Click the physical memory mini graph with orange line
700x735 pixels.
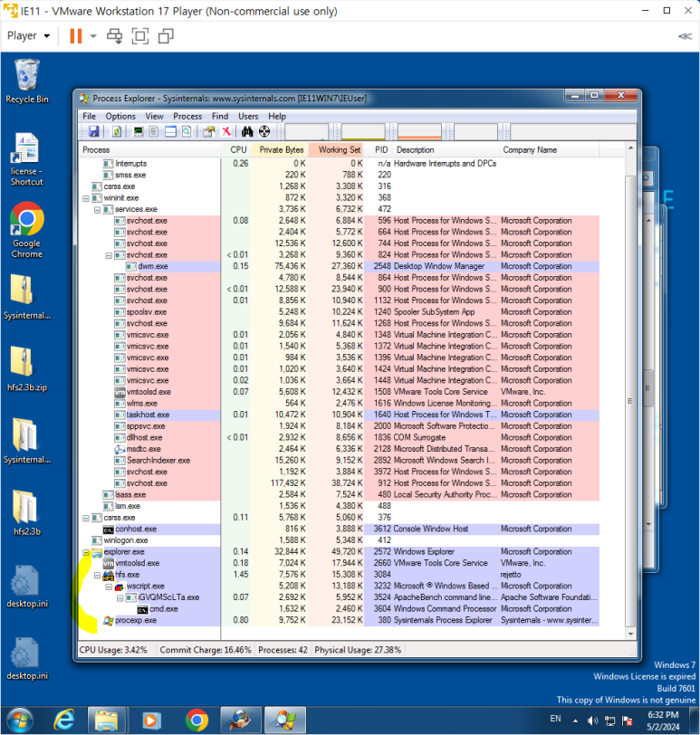tap(419, 132)
